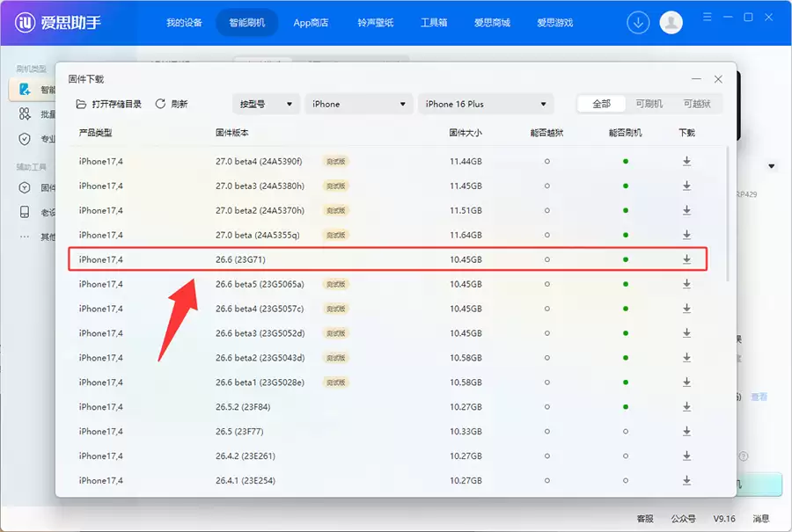The width and height of the screenshot is (792, 532).
Task: Click the firmware list vertical scrollbar
Action: click(728, 214)
